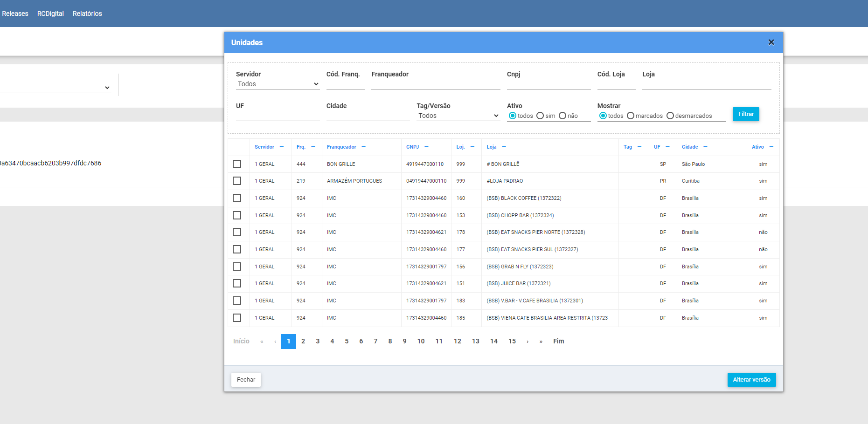Select the BLACK COFFEE row checkbox
Image resolution: width=868 pixels, height=424 pixels.
[237, 198]
